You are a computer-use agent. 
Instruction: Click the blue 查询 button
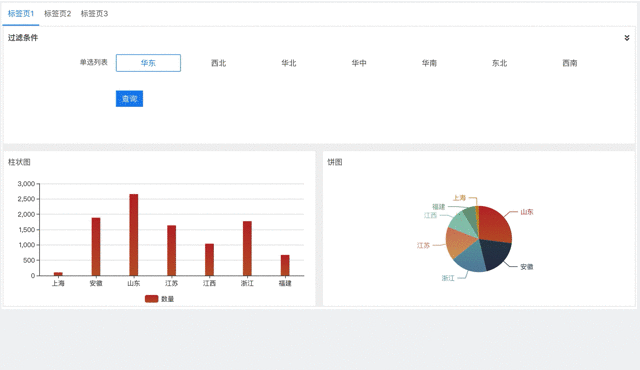129,99
